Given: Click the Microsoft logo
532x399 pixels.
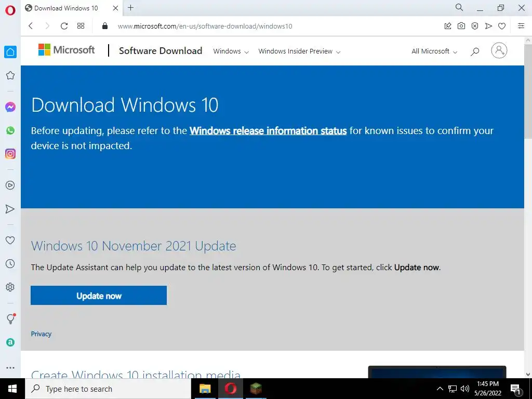Looking at the screenshot, I should [66, 50].
